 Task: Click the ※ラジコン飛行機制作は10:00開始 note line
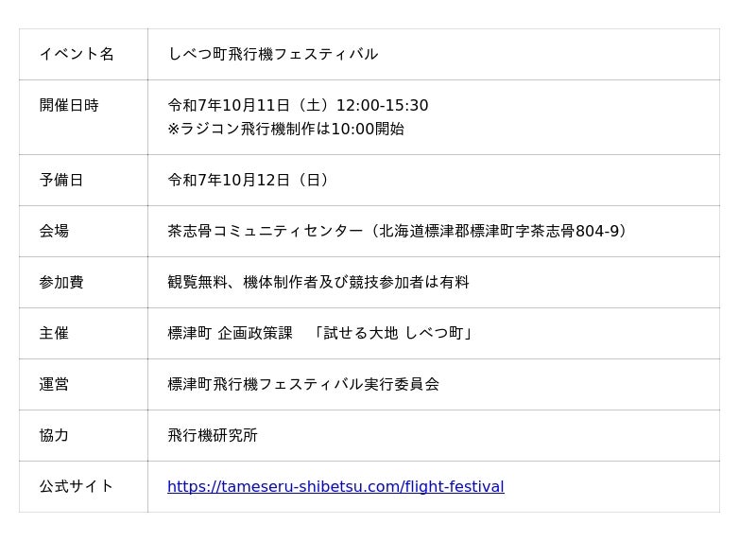coord(285,129)
